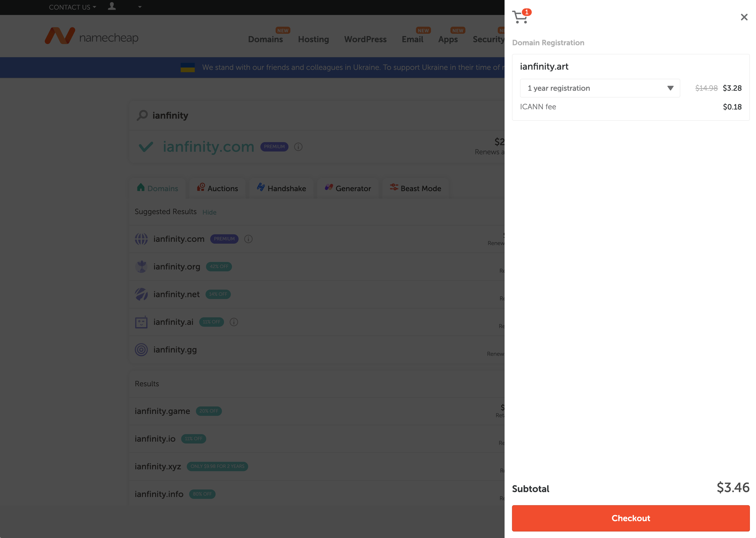Click the large ianfinity.com result title
The height and width of the screenshot is (538, 756).
[x=208, y=146]
